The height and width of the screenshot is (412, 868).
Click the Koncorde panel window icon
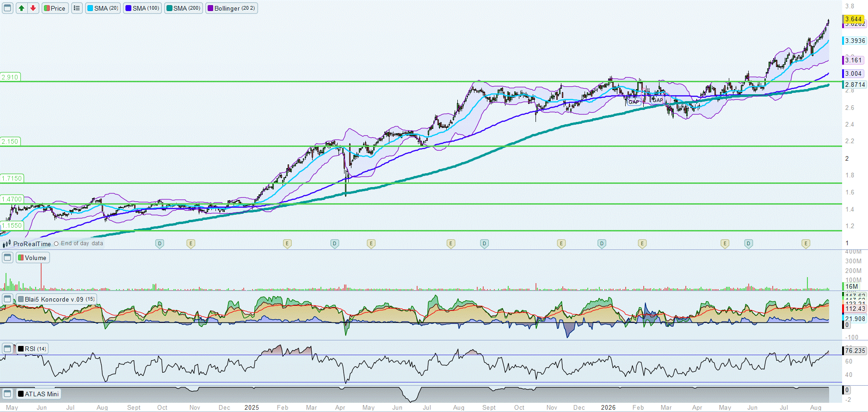tap(7, 299)
